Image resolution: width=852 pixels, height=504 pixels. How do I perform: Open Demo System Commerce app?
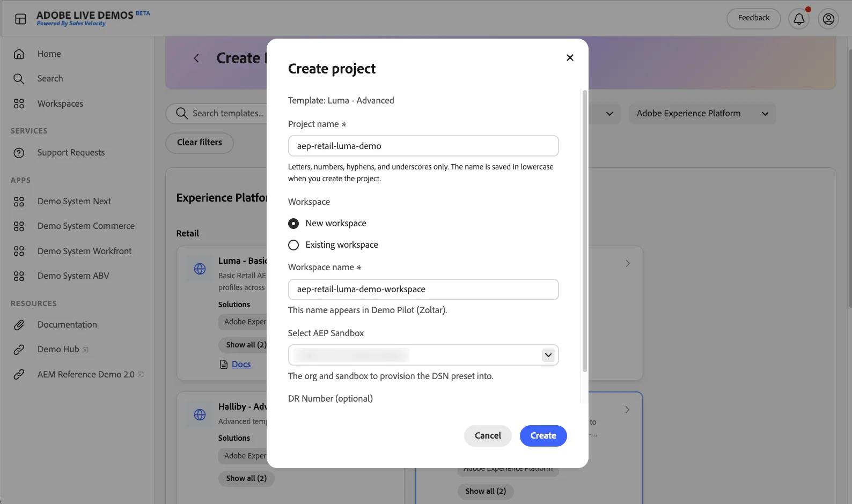[x=86, y=226]
